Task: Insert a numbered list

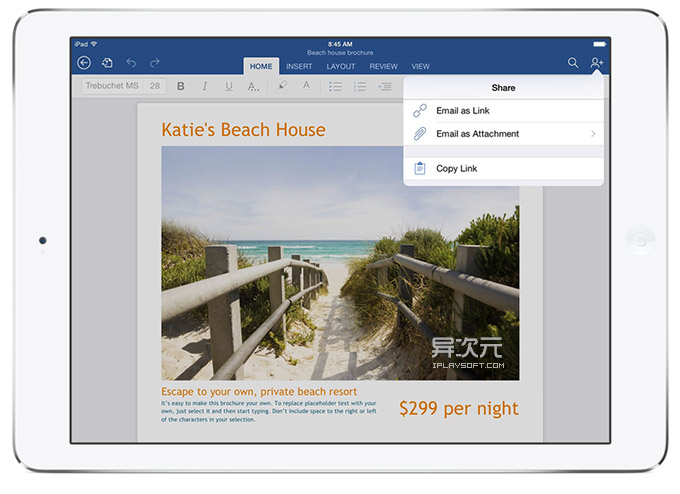Action: 360,87
